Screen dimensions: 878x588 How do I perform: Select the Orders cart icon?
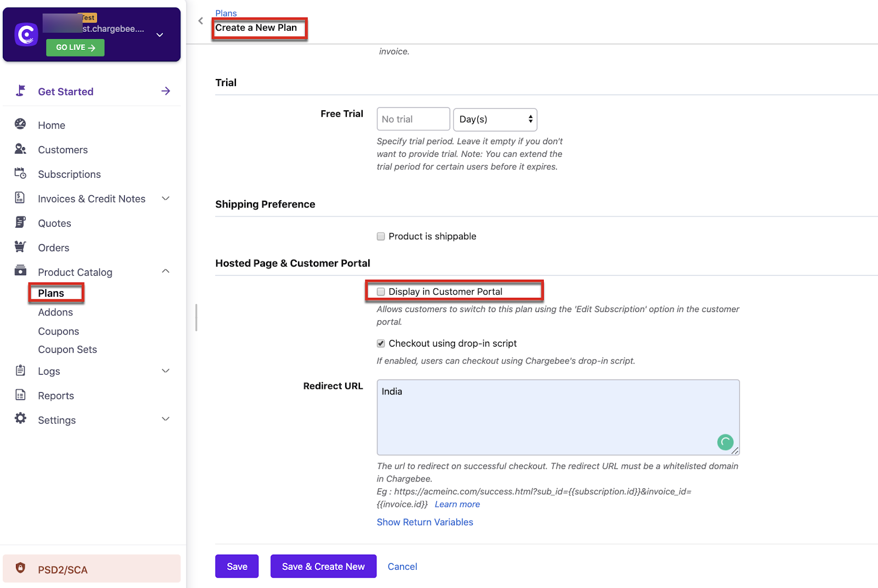(x=20, y=247)
